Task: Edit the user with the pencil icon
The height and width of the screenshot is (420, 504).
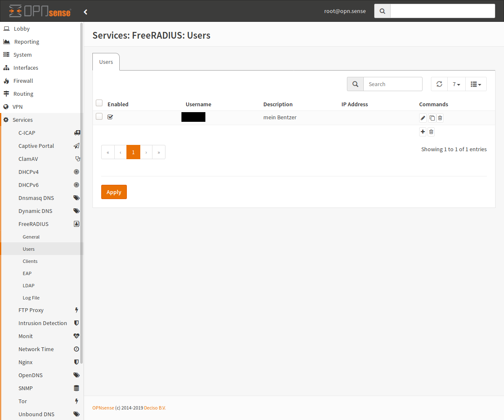Action: 423,118
